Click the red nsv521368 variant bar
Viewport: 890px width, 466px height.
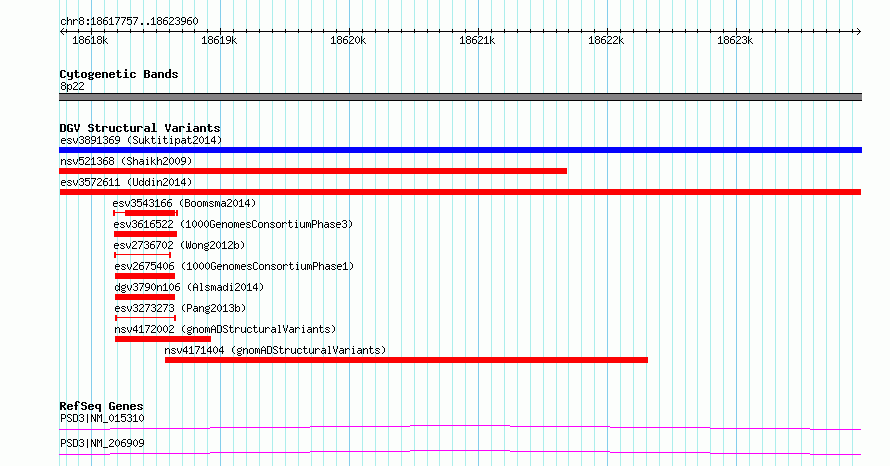pos(313,171)
